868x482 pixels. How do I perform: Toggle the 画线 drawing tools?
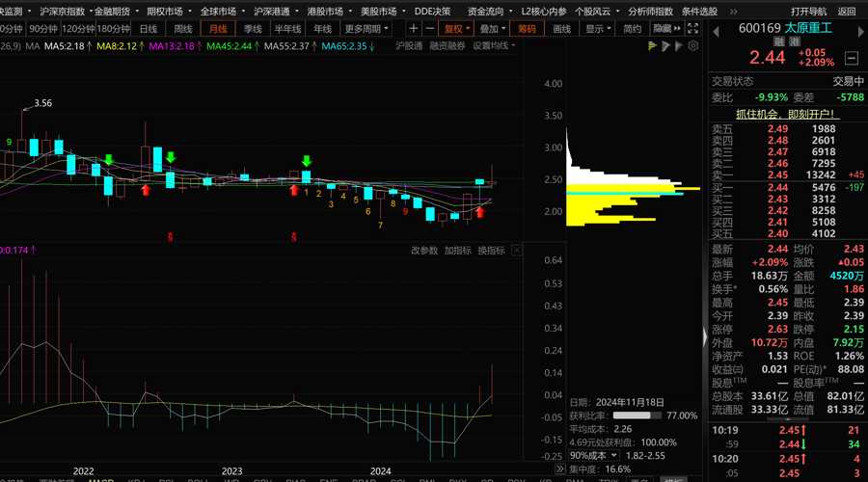tap(560, 29)
